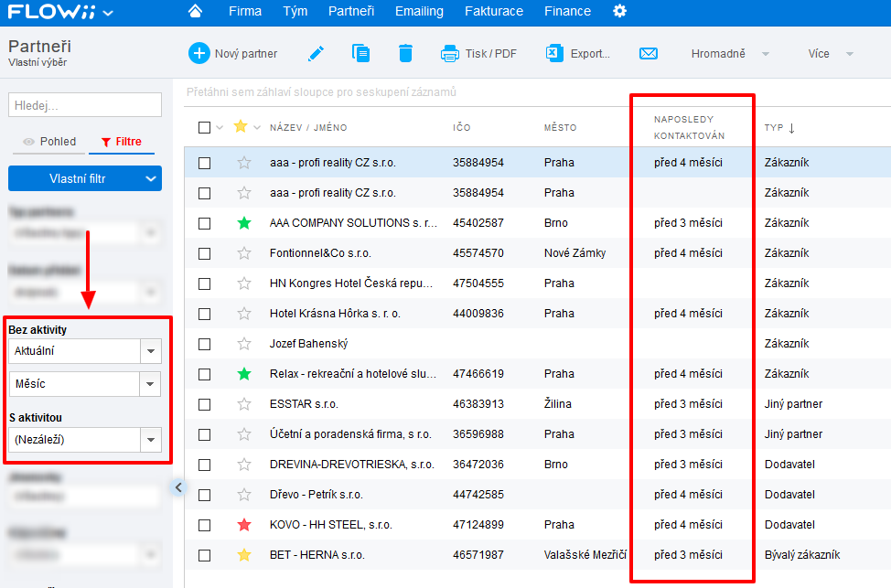The height and width of the screenshot is (588, 891).
Task: Check the HN Kongres Hotel checkbox
Action: point(205,283)
